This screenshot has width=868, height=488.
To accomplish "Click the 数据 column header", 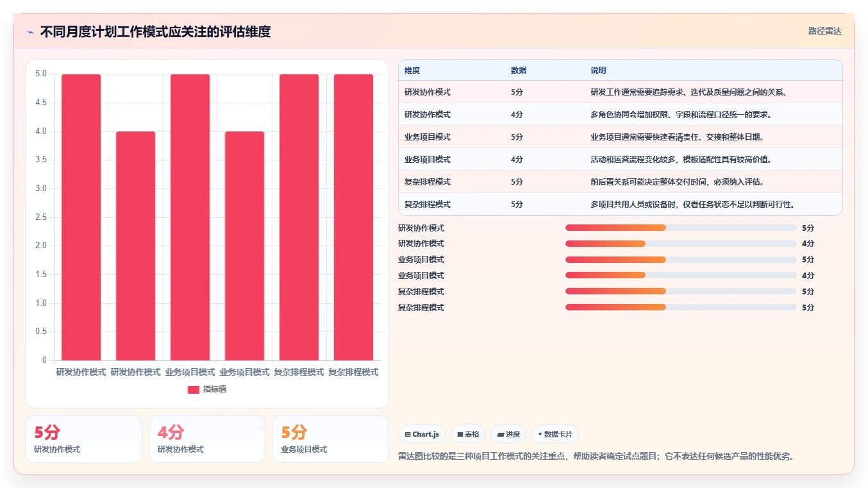I will [x=519, y=71].
